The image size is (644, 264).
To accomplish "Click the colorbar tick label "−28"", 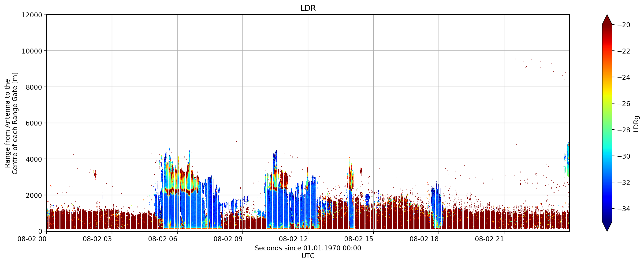I will [x=624, y=130].
